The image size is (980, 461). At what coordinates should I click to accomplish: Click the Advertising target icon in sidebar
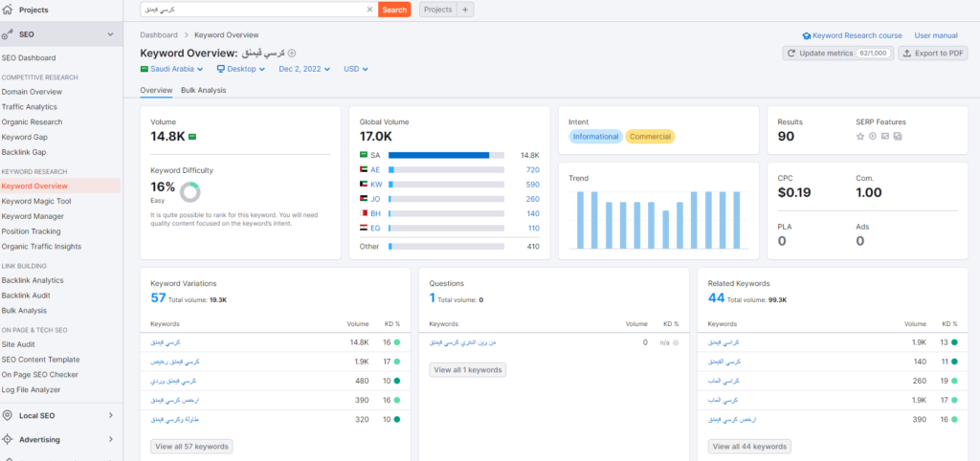[9, 440]
